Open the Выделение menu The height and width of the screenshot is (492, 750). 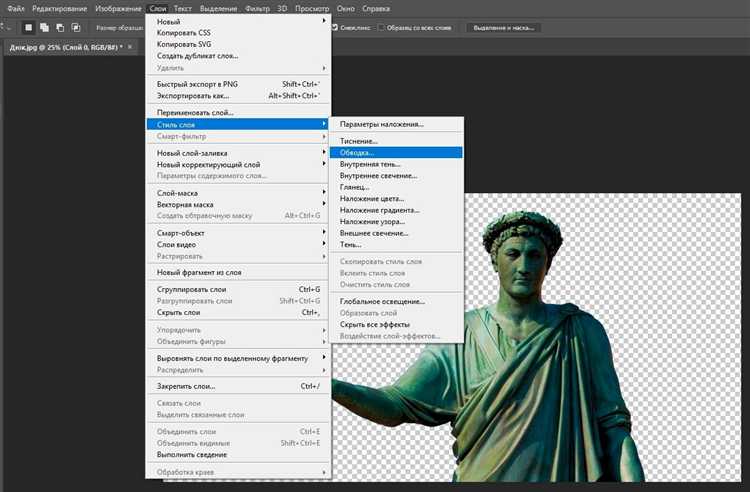[219, 9]
